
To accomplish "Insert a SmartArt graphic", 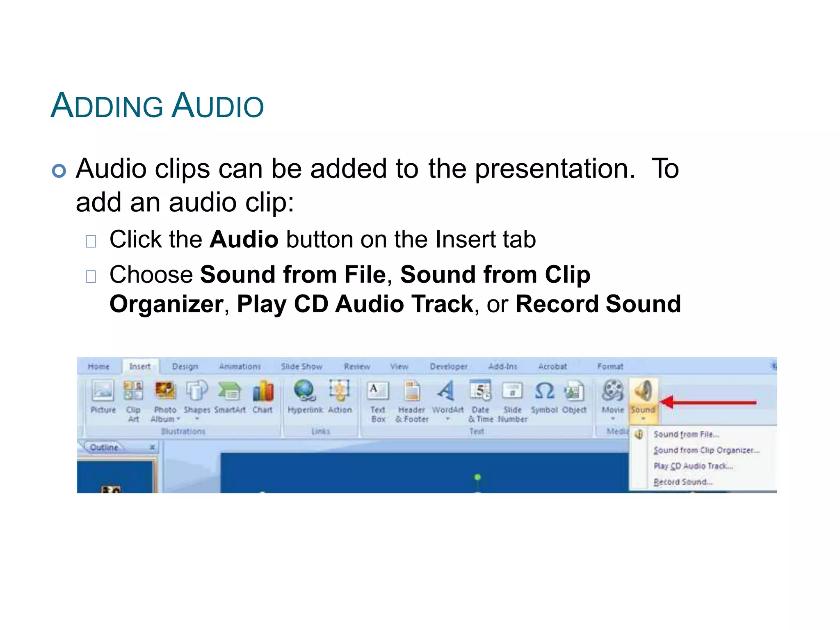I will (230, 396).
